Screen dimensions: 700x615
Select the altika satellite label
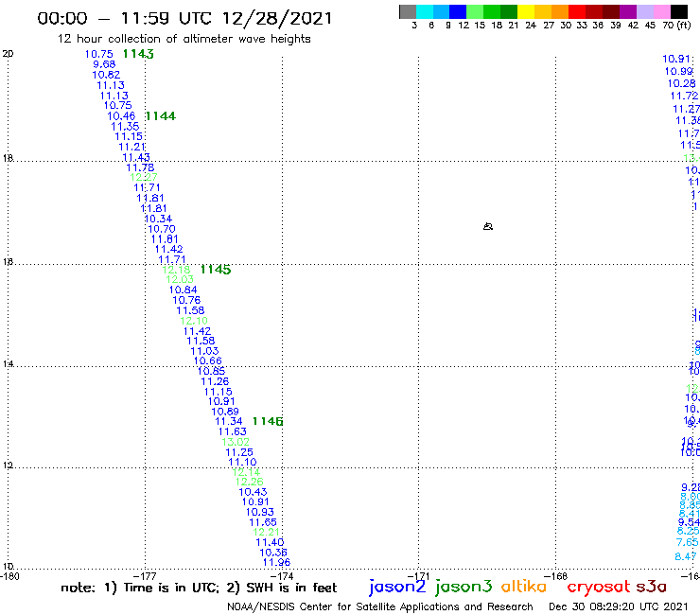tap(523, 586)
